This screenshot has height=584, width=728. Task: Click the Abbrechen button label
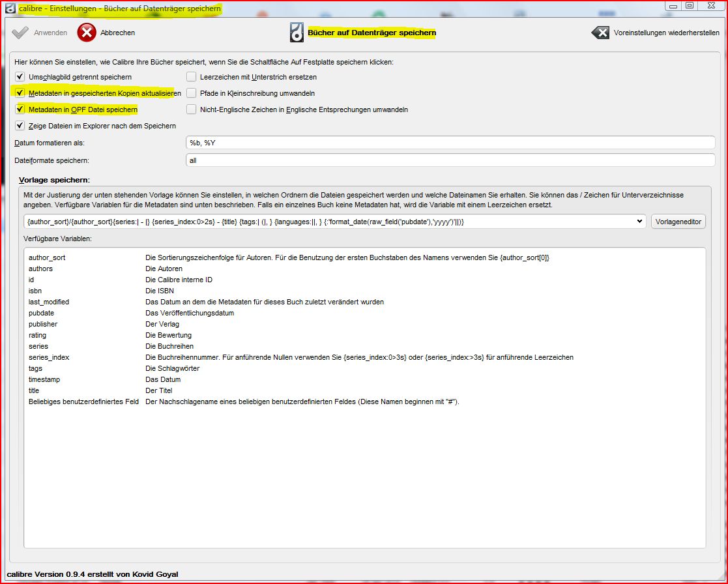(118, 33)
